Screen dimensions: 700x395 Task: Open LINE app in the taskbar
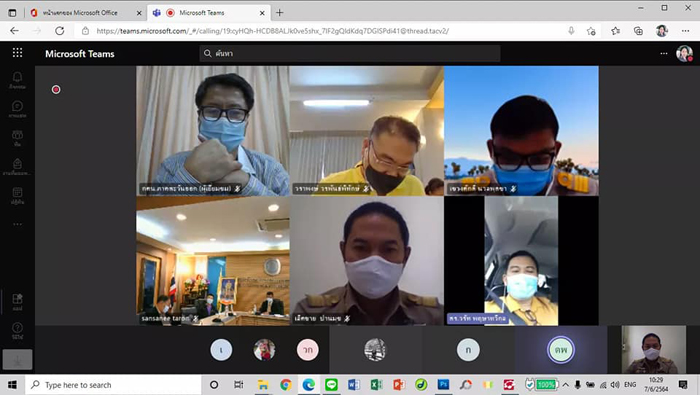click(x=331, y=384)
